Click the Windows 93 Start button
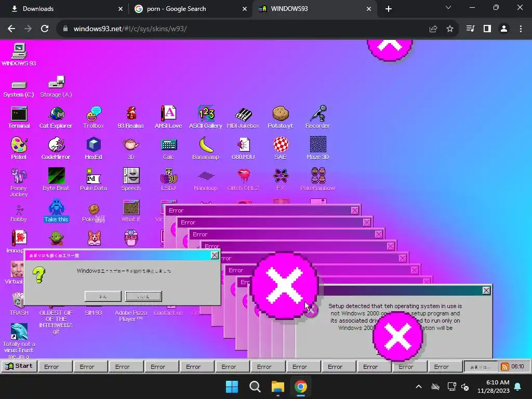This screenshot has height=399, width=532. [19, 366]
